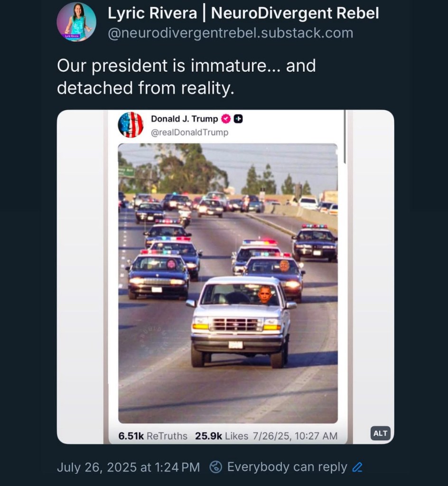Viewport: 448px width, 486px height.
Task: Click the 6.51k ReTruths count
Action: (152, 436)
